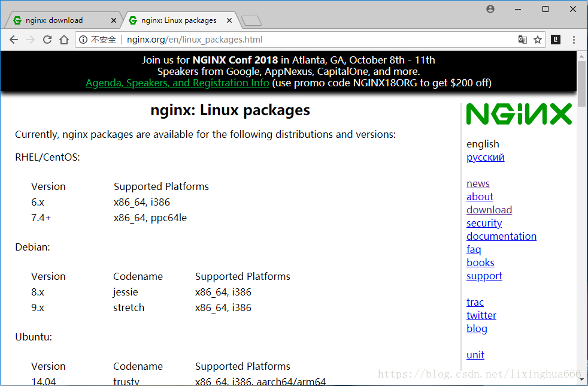Viewport: 588px width, 386px height.
Task: Open the twitter link
Action: click(x=481, y=315)
